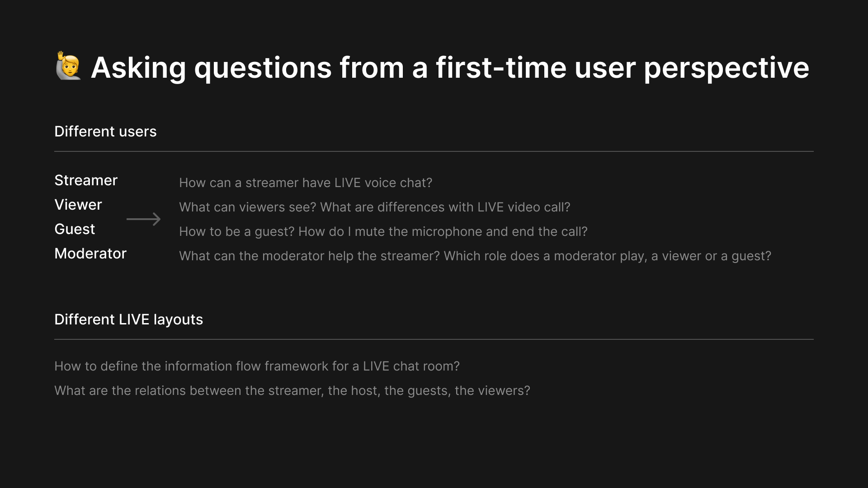Select the slide title about first-time user perspective
The image size is (868, 488).
450,68
